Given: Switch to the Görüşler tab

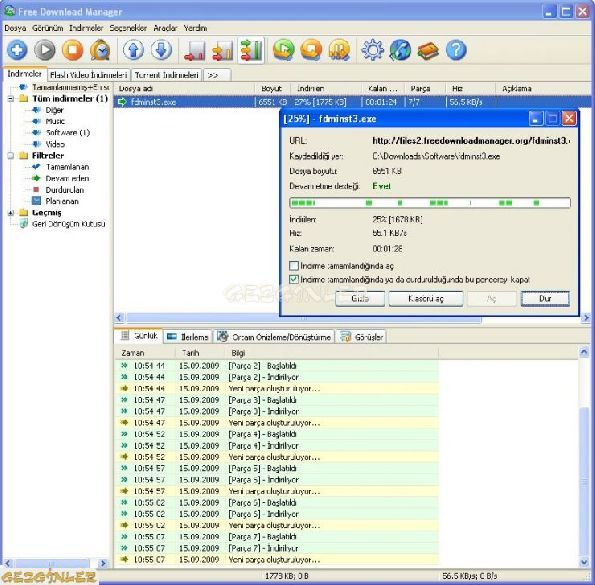Looking at the screenshot, I should (361, 337).
